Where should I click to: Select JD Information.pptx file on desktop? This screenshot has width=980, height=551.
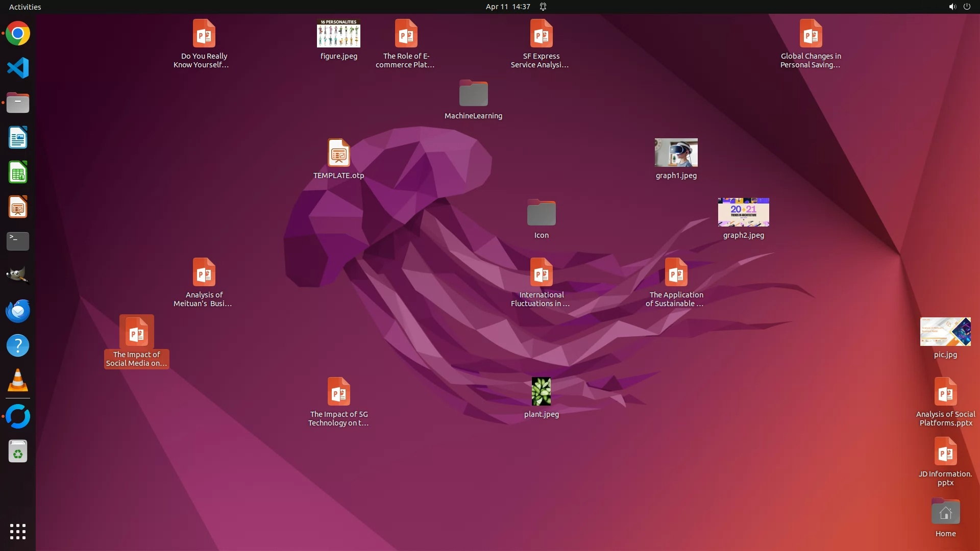pos(945,452)
